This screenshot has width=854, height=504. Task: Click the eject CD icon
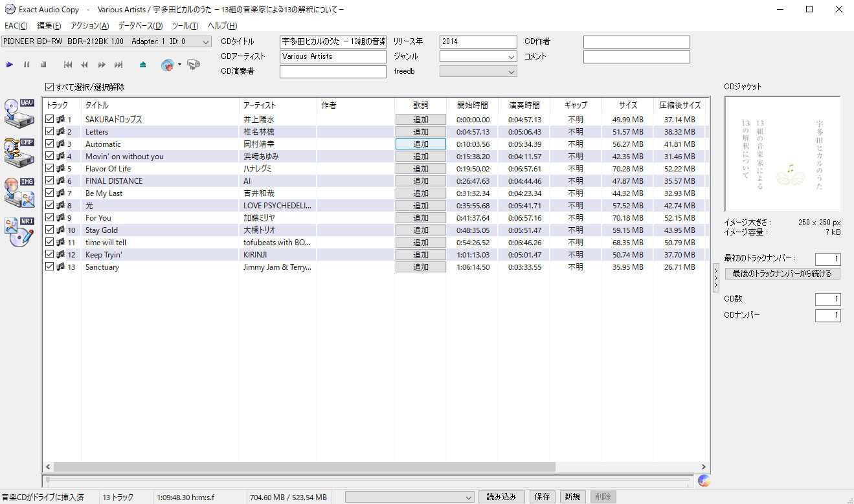[143, 65]
